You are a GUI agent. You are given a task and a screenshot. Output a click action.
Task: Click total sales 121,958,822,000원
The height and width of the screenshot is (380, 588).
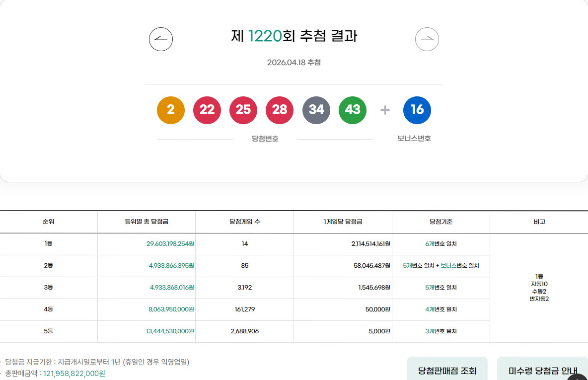tap(74, 373)
